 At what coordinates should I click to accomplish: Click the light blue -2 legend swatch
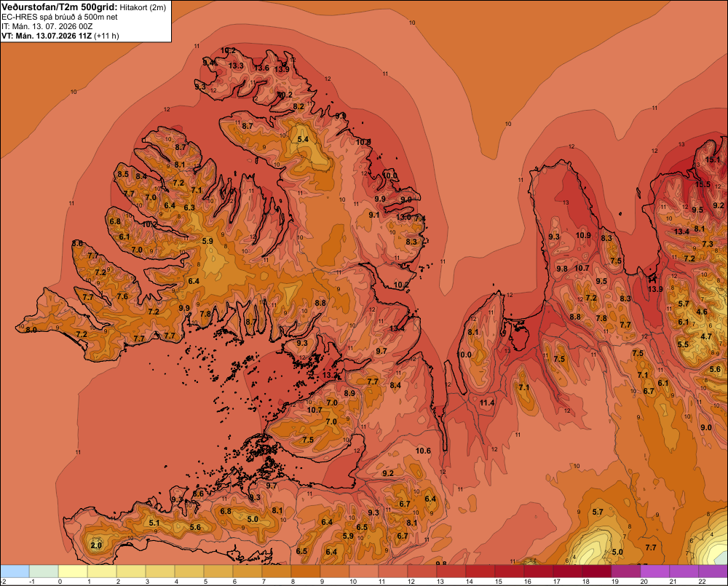15,571
